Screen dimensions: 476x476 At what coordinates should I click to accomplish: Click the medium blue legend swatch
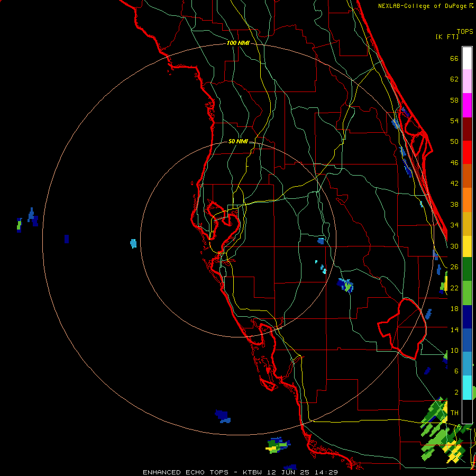[467, 340]
